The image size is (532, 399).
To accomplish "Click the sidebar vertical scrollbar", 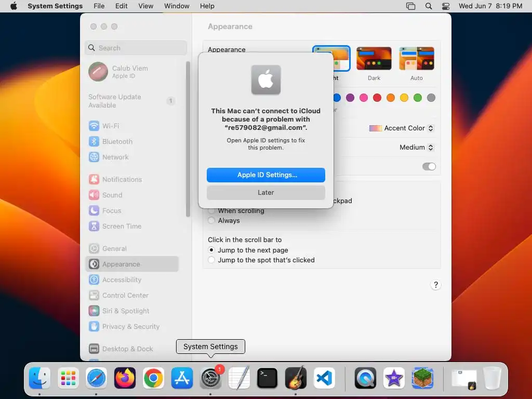I will click(188, 139).
